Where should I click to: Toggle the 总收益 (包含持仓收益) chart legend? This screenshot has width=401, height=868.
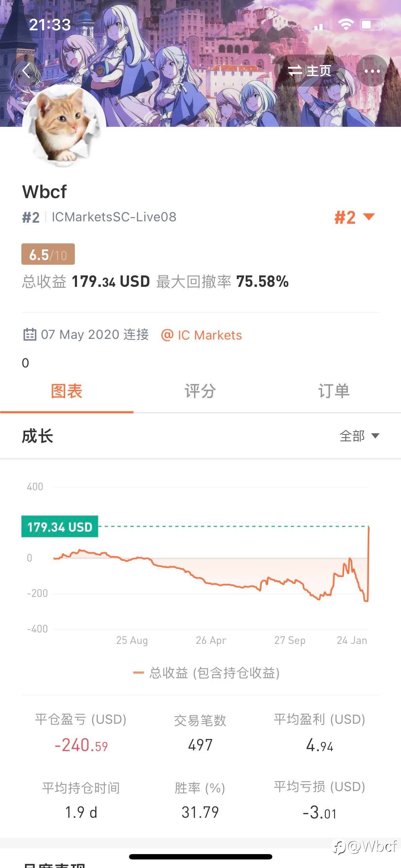pos(206,673)
